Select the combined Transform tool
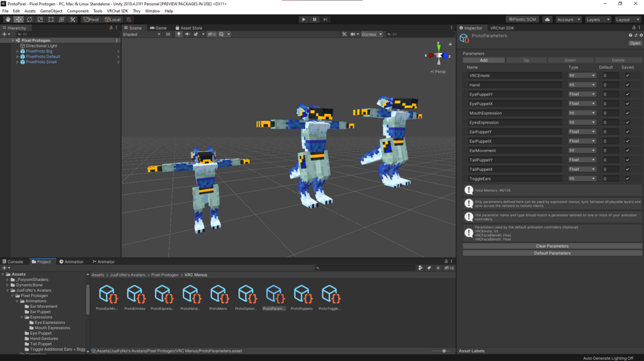Viewport: 644px width, 361px height. [62, 19]
